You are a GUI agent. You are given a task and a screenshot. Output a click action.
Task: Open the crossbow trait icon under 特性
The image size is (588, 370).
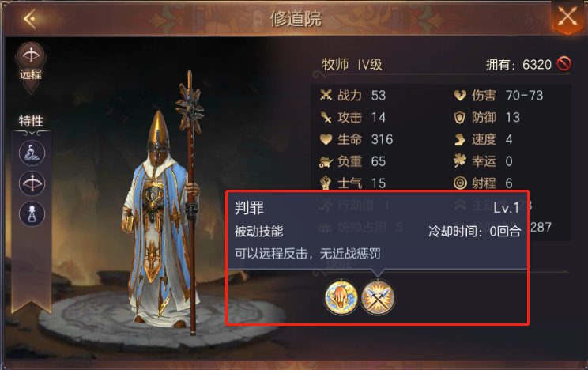(x=32, y=183)
